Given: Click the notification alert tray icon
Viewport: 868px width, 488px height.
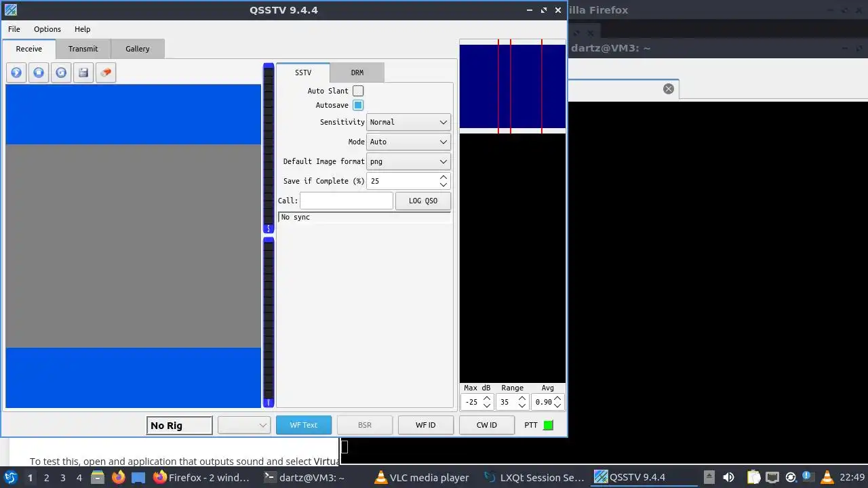Looking at the screenshot, I should coord(808,477).
